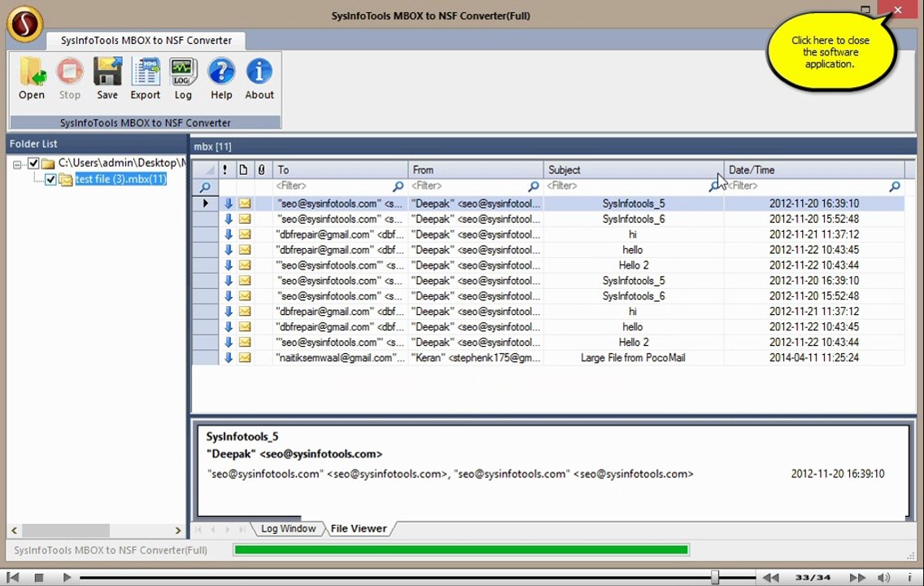Click envelope icon of Large File from PocoMail row

pyautogui.click(x=245, y=357)
